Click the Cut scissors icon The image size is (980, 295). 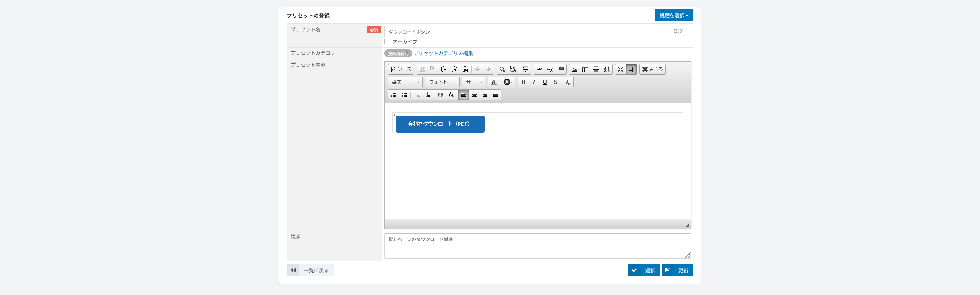click(x=423, y=69)
